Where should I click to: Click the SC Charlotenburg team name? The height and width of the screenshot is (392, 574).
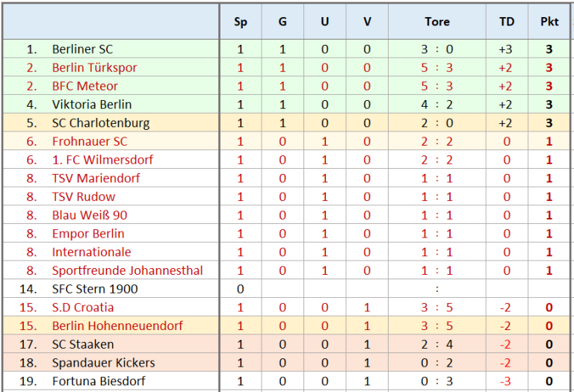pyautogui.click(x=101, y=123)
